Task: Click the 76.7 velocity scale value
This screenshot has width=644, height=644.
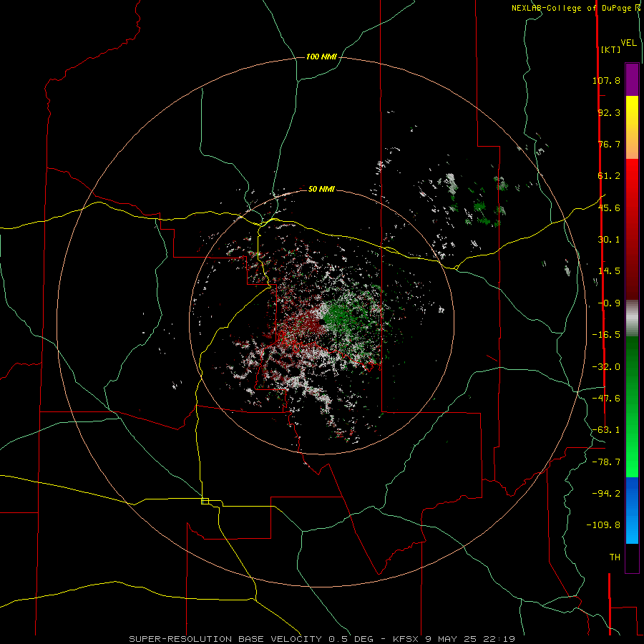Action: (x=609, y=144)
